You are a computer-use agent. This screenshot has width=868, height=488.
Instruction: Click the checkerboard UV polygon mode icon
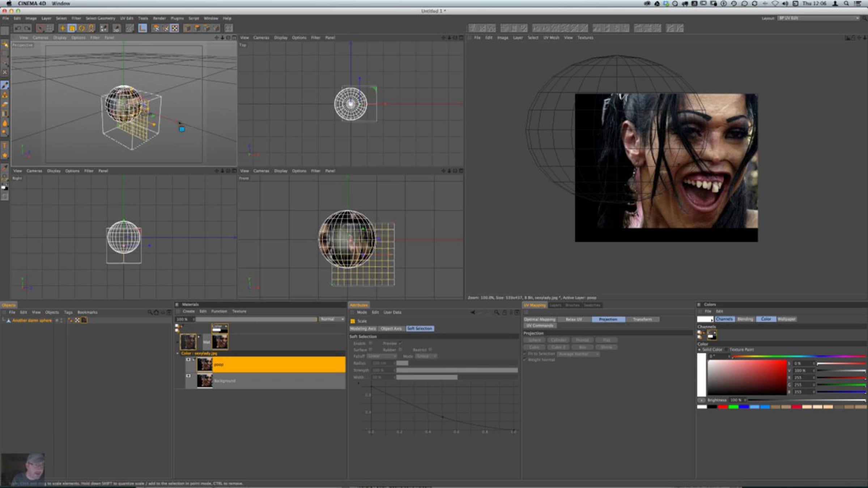175,28
